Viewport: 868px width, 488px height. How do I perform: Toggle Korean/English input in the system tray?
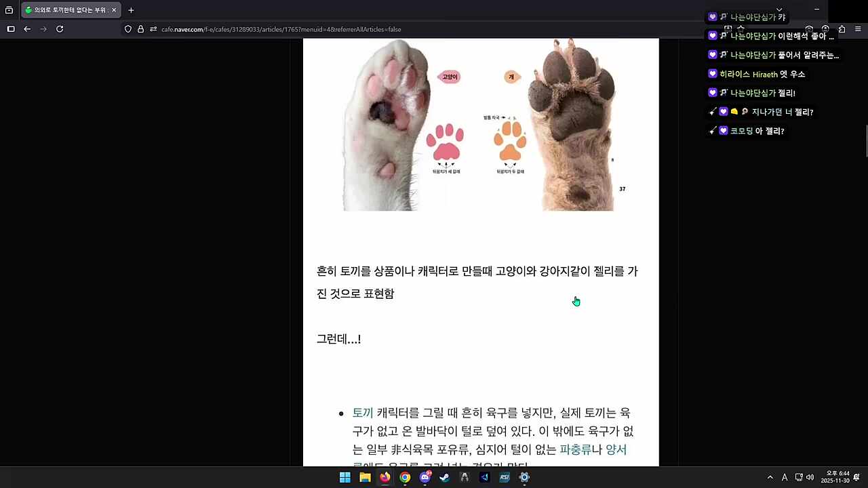(x=785, y=478)
